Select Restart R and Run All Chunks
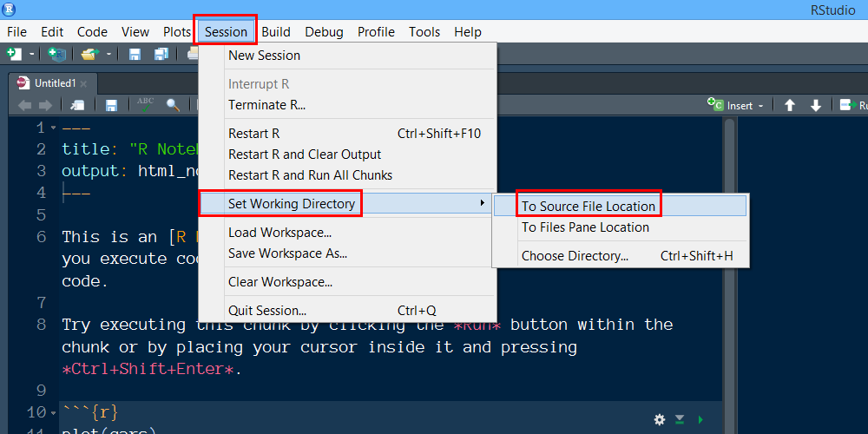868x434 pixels. [347, 175]
